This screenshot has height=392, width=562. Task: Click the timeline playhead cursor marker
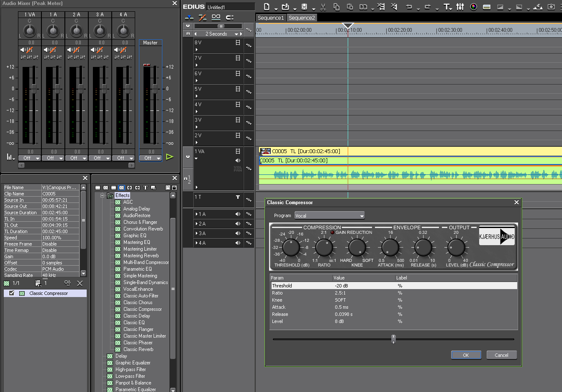(x=348, y=26)
